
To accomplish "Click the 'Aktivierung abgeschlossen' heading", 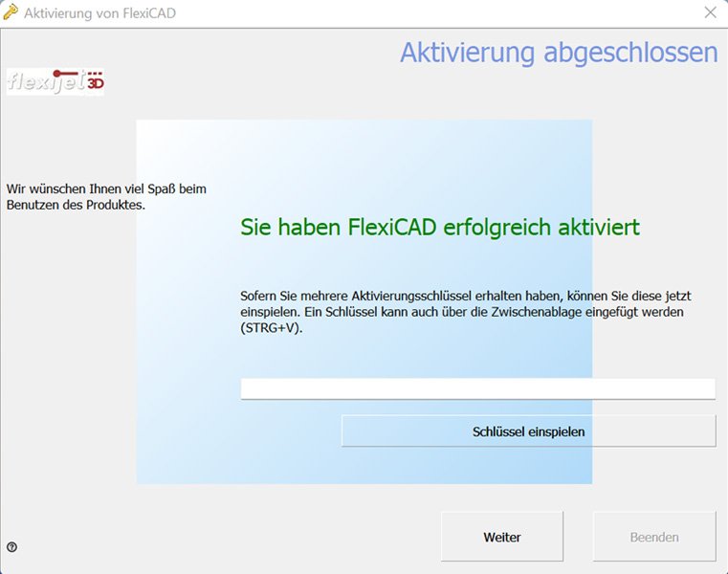I will pos(559,53).
